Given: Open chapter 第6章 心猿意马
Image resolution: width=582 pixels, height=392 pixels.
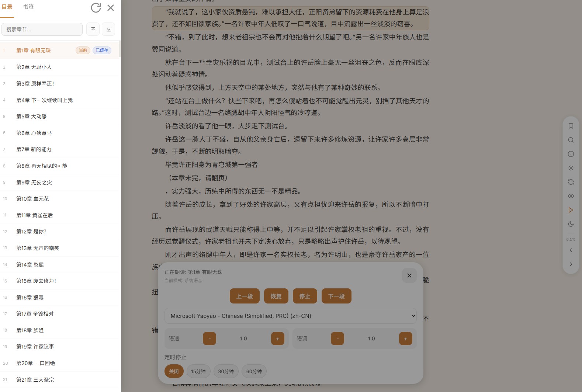Looking at the screenshot, I should [x=60, y=133].
